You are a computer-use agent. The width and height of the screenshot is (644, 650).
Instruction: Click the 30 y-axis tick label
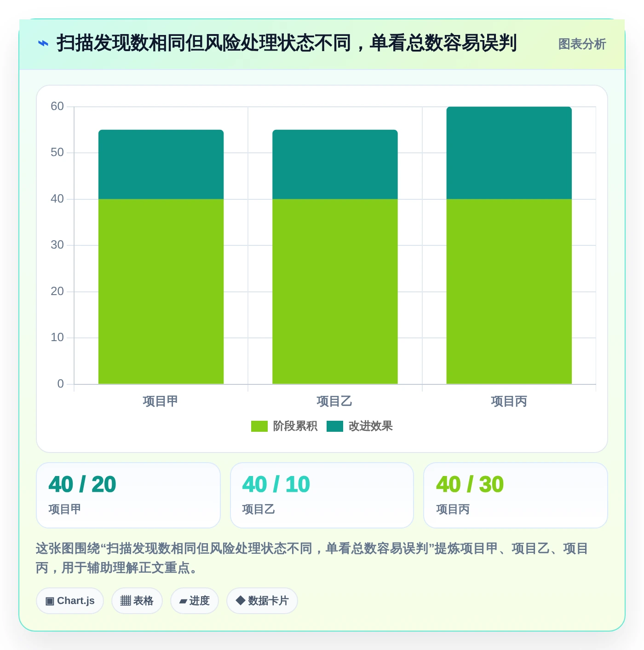(57, 245)
